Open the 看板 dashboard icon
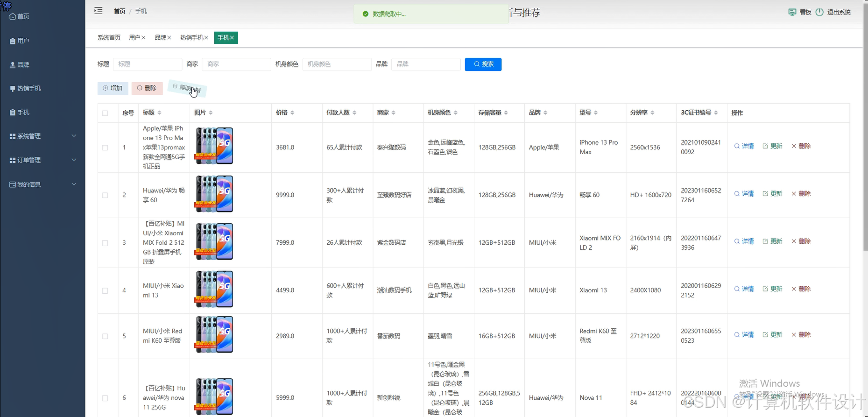The height and width of the screenshot is (417, 868). point(792,12)
